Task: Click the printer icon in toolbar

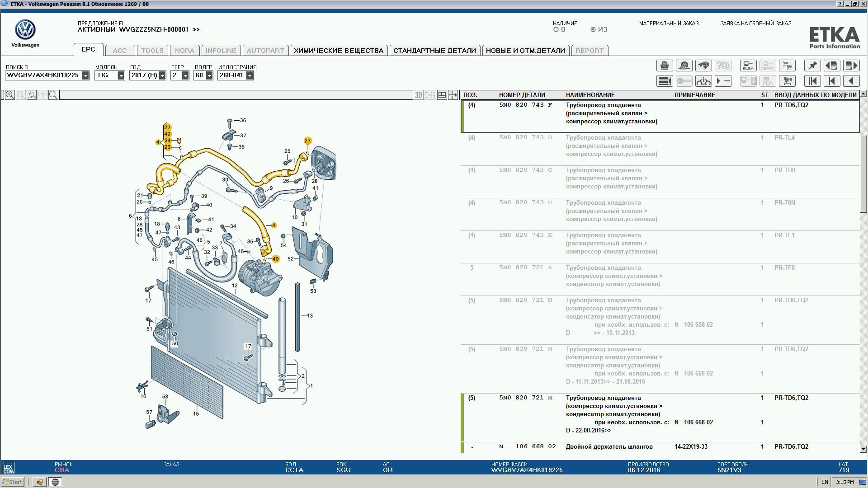Action: coord(665,66)
